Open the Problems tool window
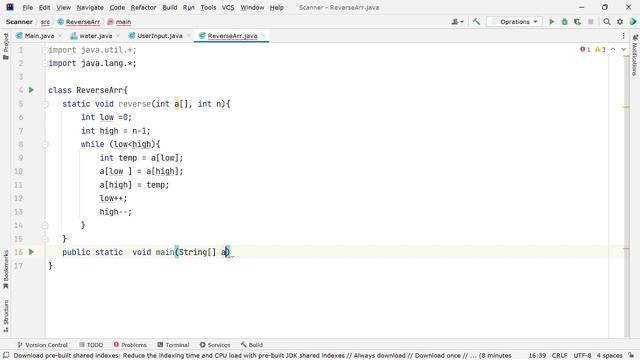 (x=130, y=345)
